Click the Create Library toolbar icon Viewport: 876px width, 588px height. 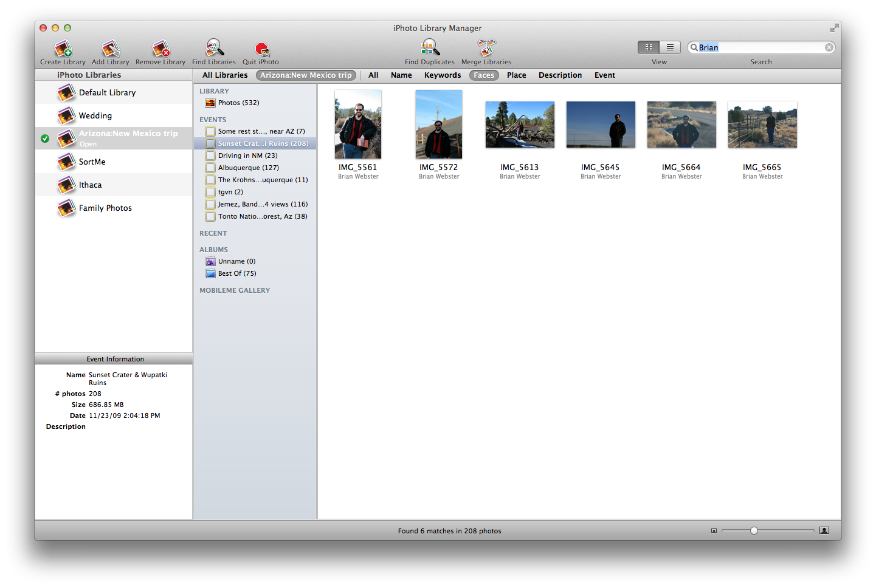(63, 49)
